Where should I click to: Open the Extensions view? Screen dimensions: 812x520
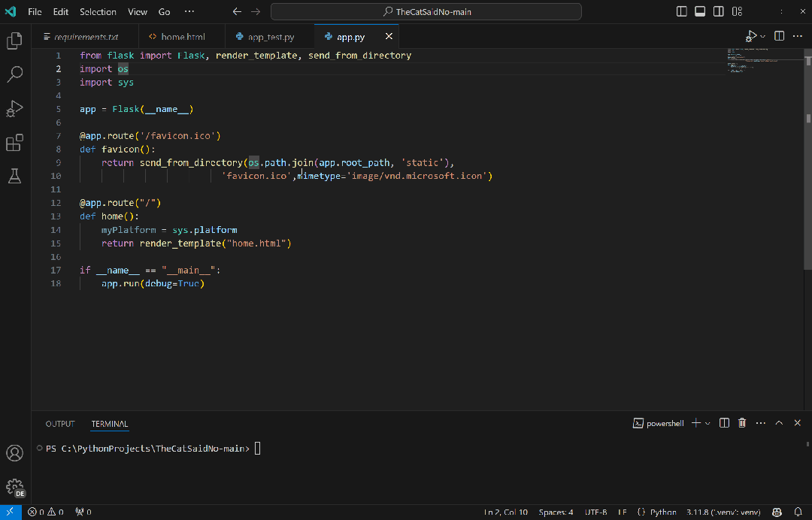pyautogui.click(x=15, y=142)
